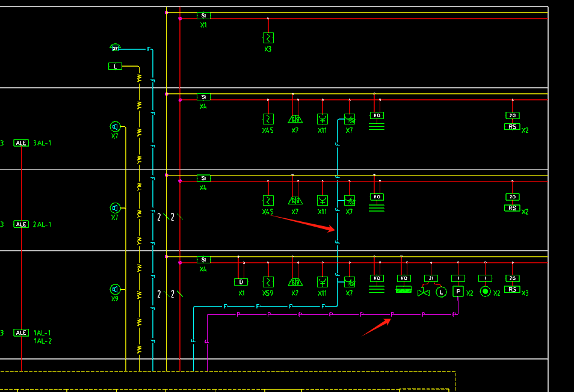Select the D box labeled X1
The height and width of the screenshot is (392, 574).
[x=241, y=282]
